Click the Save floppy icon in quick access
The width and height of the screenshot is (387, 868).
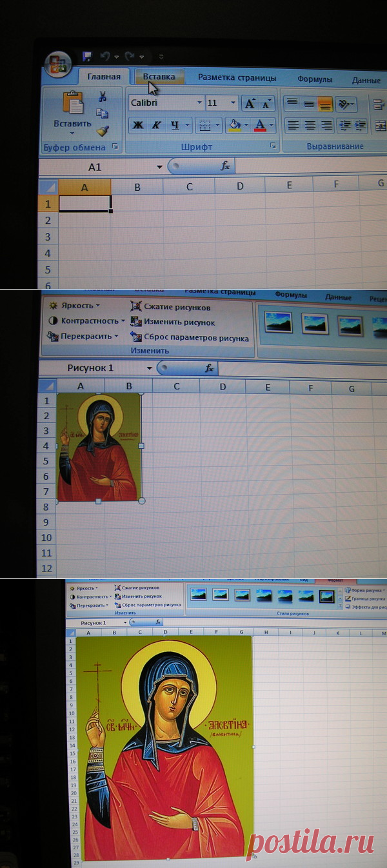pos(86,57)
